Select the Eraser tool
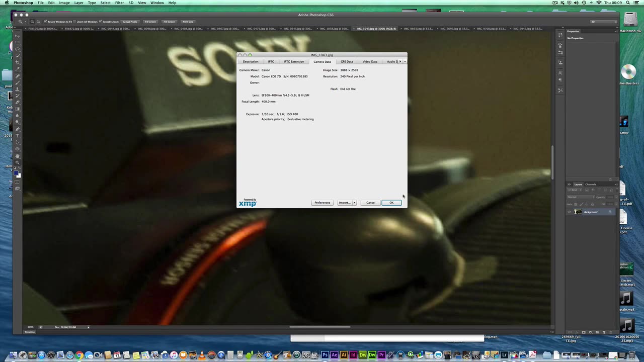The image size is (644, 362). [17, 102]
